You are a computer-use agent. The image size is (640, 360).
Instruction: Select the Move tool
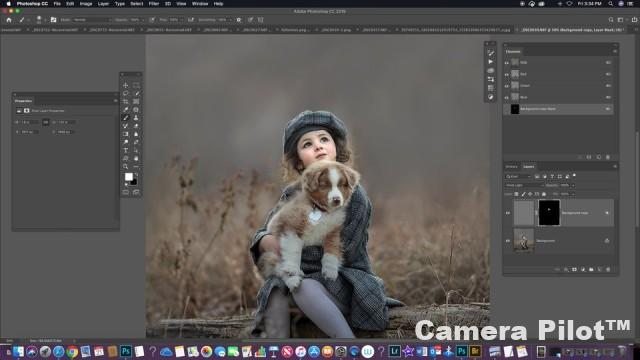coord(126,85)
